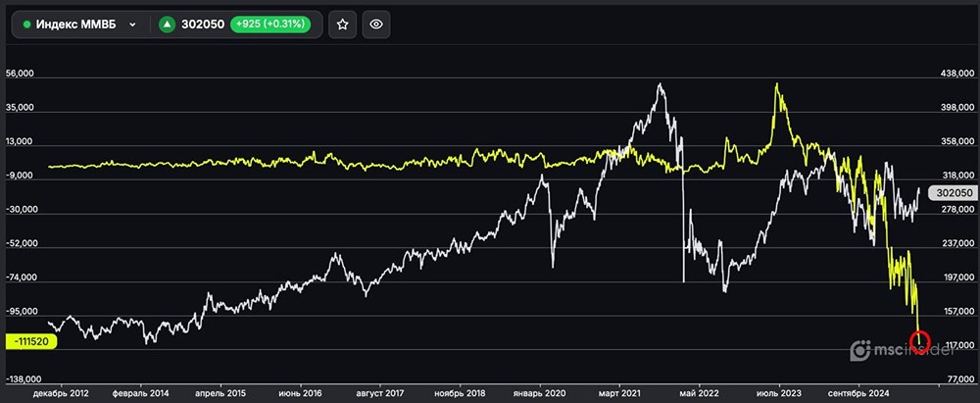980x403 pixels.
Task: Click the -138,000 left axis label
Action: pos(24,378)
